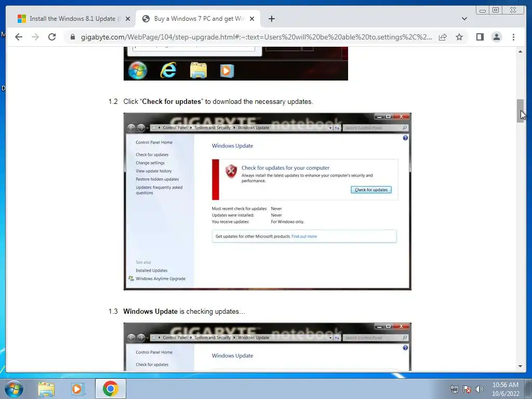
Task: Open the volume speaker tray icon
Action: click(x=479, y=389)
